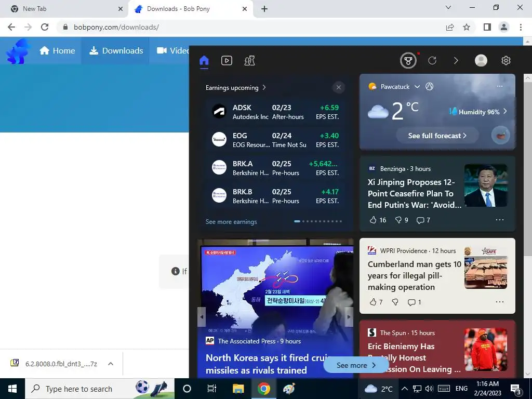
Task: Open more options for WPRI Providence article
Action: (500, 302)
